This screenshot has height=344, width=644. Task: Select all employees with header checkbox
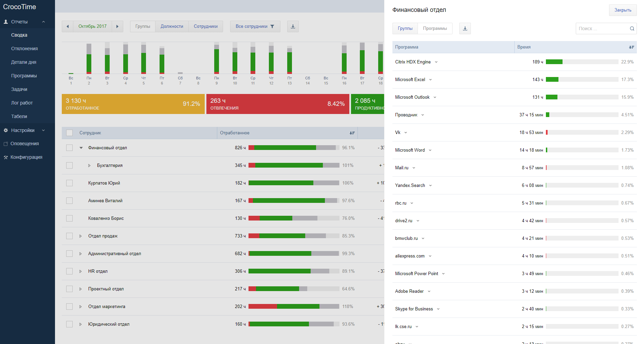coord(70,133)
